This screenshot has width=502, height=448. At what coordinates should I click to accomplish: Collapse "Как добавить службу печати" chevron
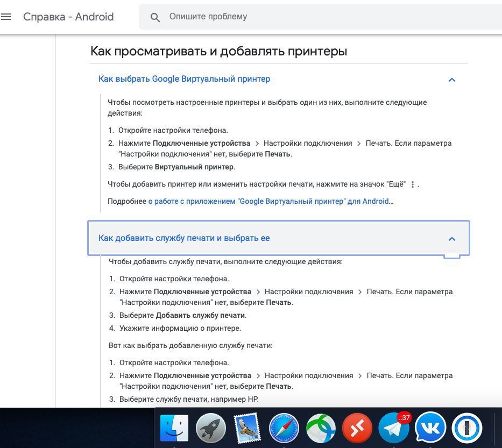click(x=452, y=239)
